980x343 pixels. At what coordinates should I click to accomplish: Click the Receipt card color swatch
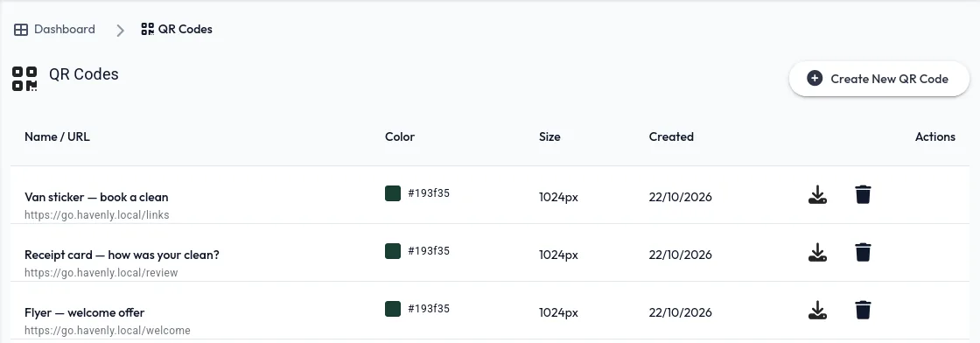point(393,251)
